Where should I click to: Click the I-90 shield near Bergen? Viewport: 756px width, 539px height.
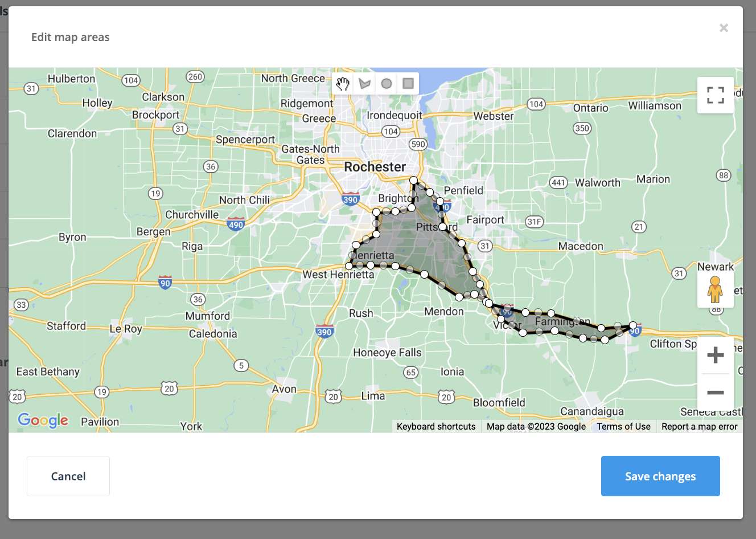coord(165,282)
